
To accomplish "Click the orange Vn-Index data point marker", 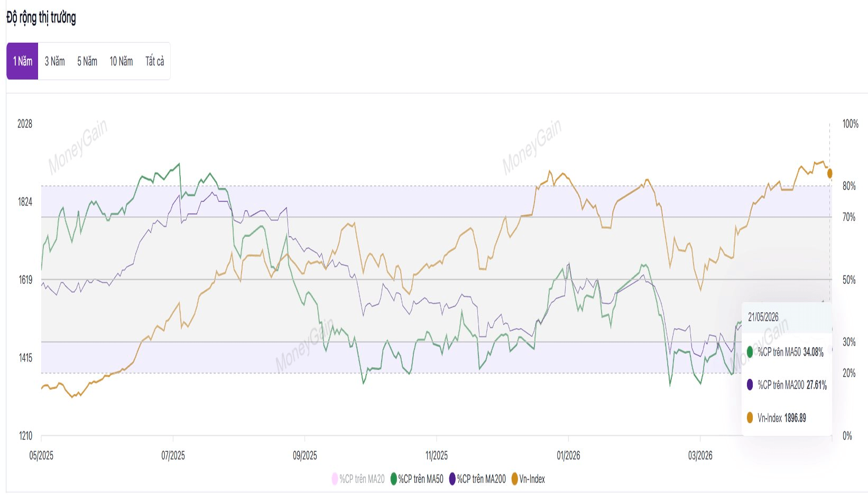I will (829, 173).
